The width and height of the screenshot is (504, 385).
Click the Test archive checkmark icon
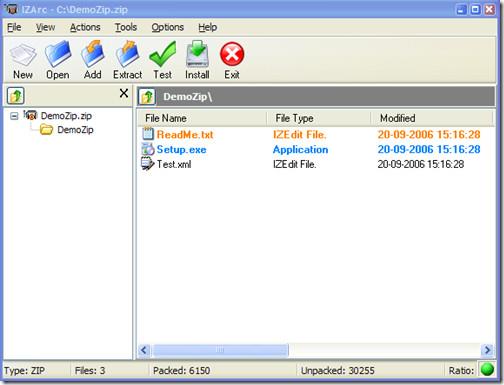pos(163,54)
